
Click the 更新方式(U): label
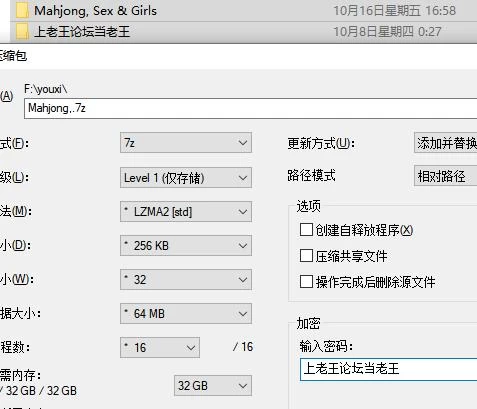(x=321, y=144)
